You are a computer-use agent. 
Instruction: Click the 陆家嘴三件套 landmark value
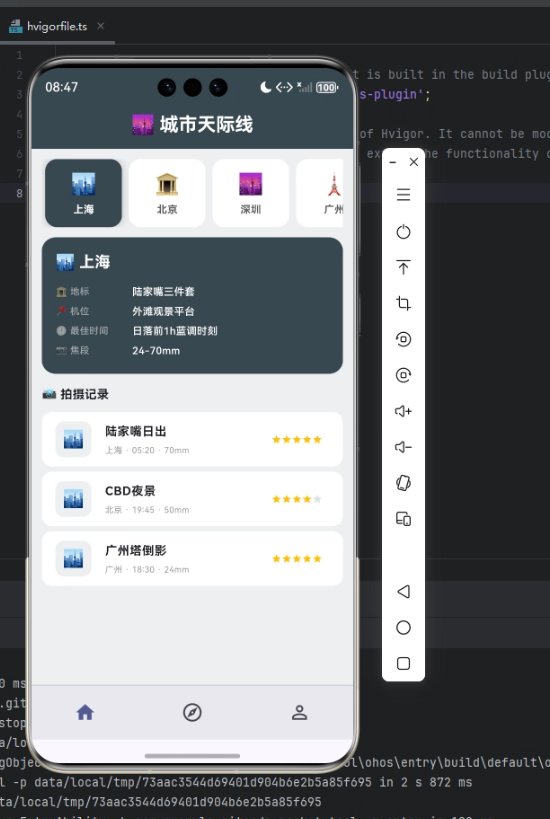(x=163, y=291)
